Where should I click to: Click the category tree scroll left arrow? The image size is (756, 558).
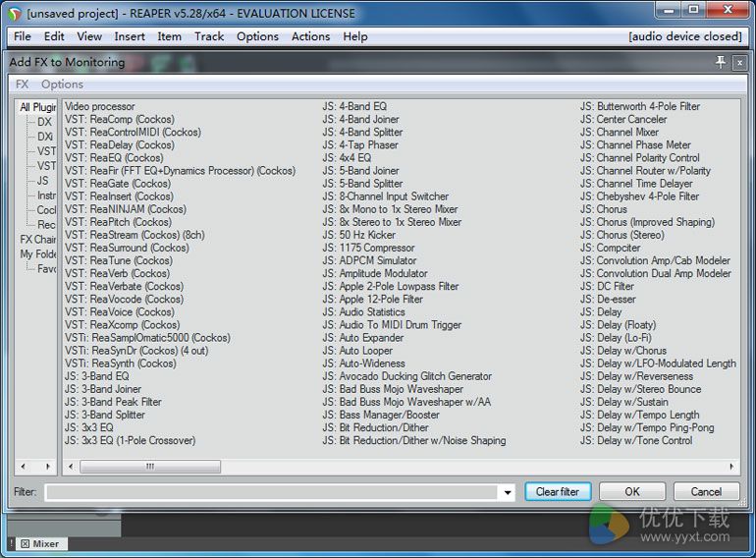(24, 467)
